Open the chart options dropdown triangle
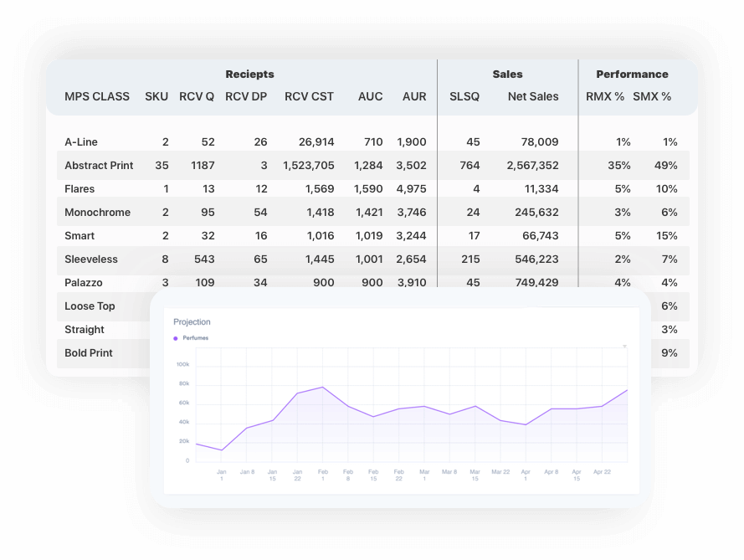 [624, 347]
